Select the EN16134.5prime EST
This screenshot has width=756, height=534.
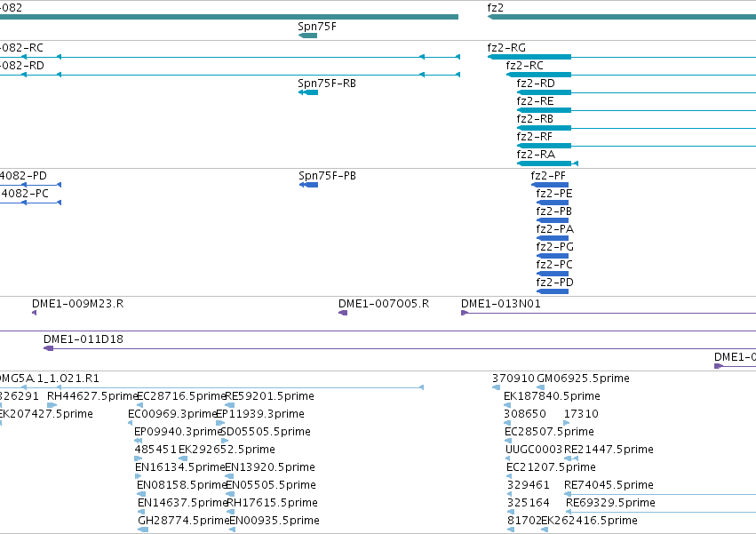tap(139, 476)
